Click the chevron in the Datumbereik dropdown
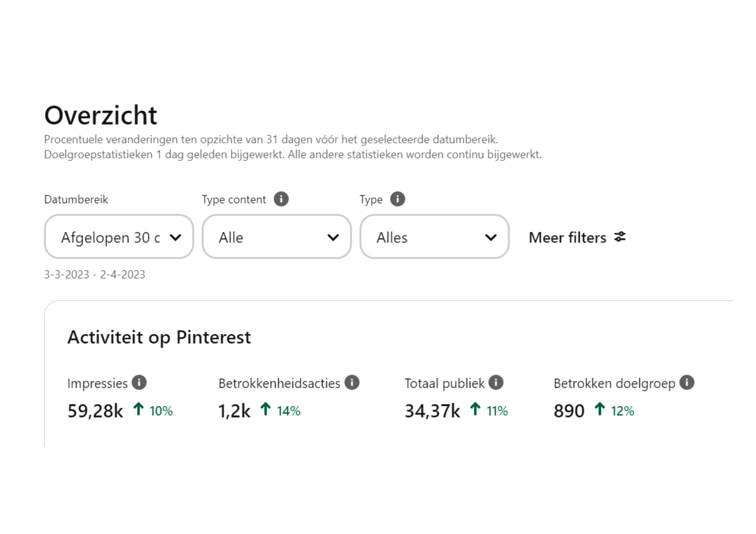Viewport: 756px width, 534px height. click(x=175, y=238)
